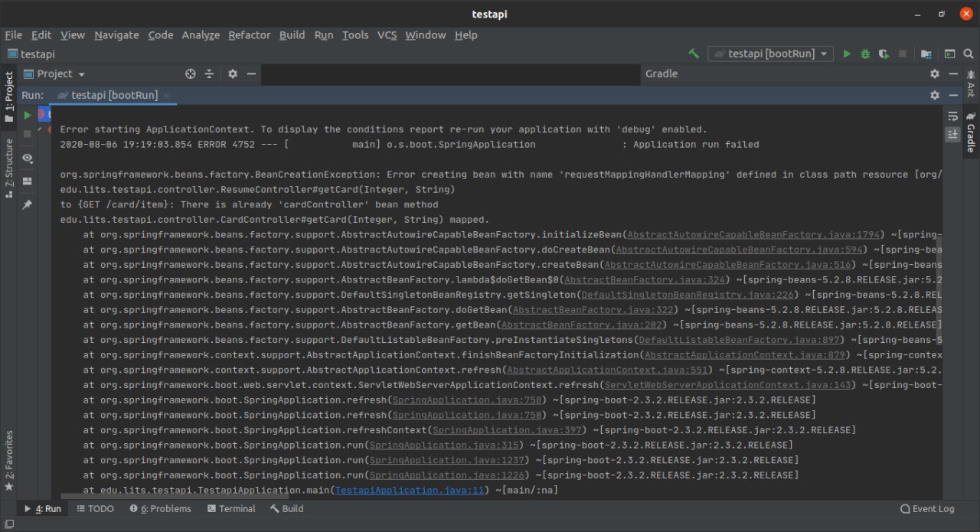980x532 pixels.
Task: Open the eye icon's view options in the Run panel
Action: coord(28,158)
